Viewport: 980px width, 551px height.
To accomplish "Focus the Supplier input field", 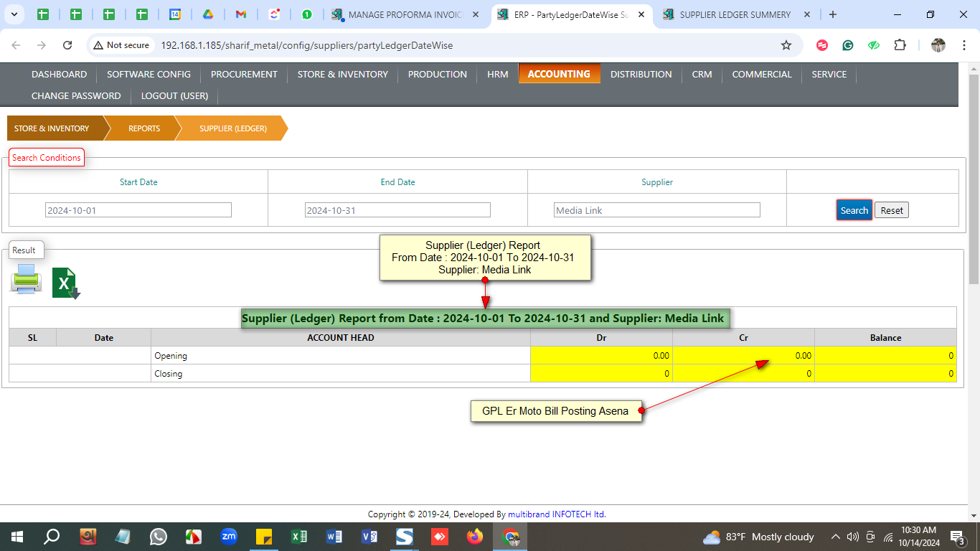I will 657,210.
